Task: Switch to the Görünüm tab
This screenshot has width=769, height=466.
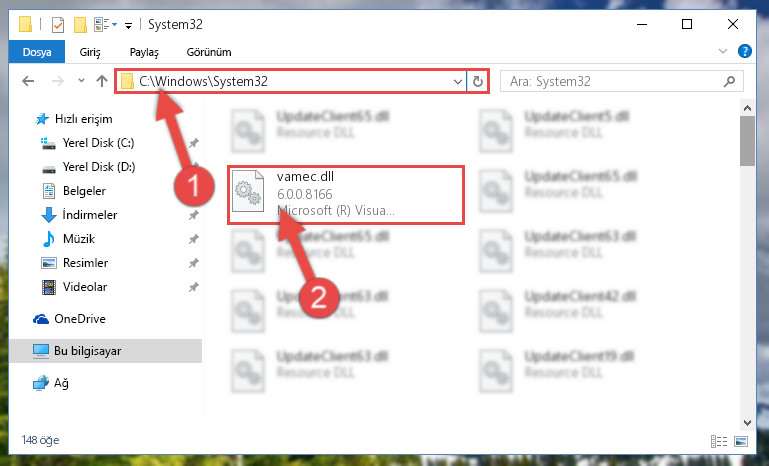Action: click(x=209, y=52)
